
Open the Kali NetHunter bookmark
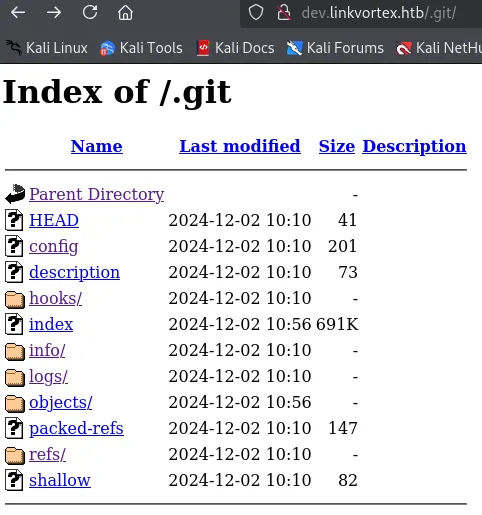click(439, 48)
